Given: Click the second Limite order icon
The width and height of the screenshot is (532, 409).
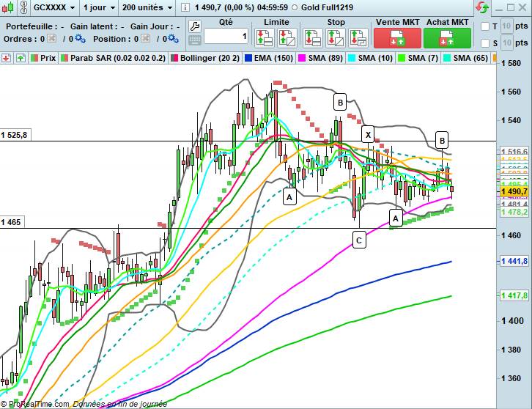Looking at the screenshot, I should [x=287, y=37].
